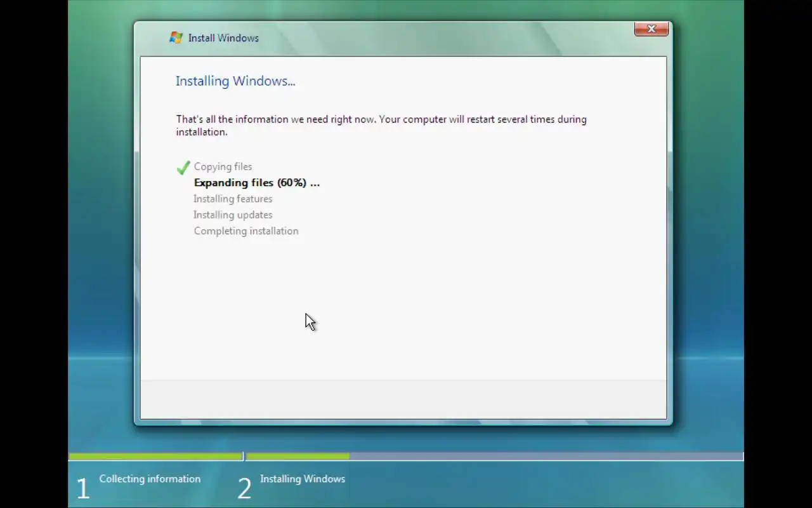
Task: Click the 'Installing features' step
Action: click(x=233, y=199)
